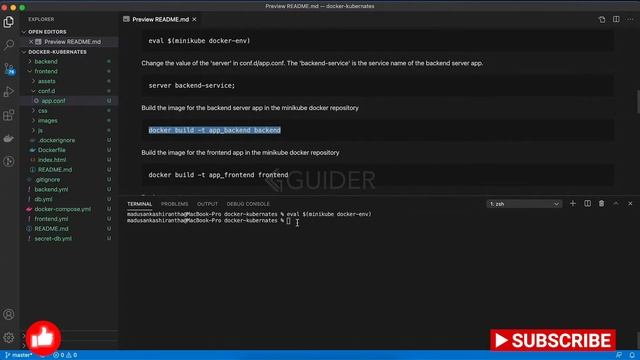
Task: Open db.yml file
Action: tap(43, 199)
